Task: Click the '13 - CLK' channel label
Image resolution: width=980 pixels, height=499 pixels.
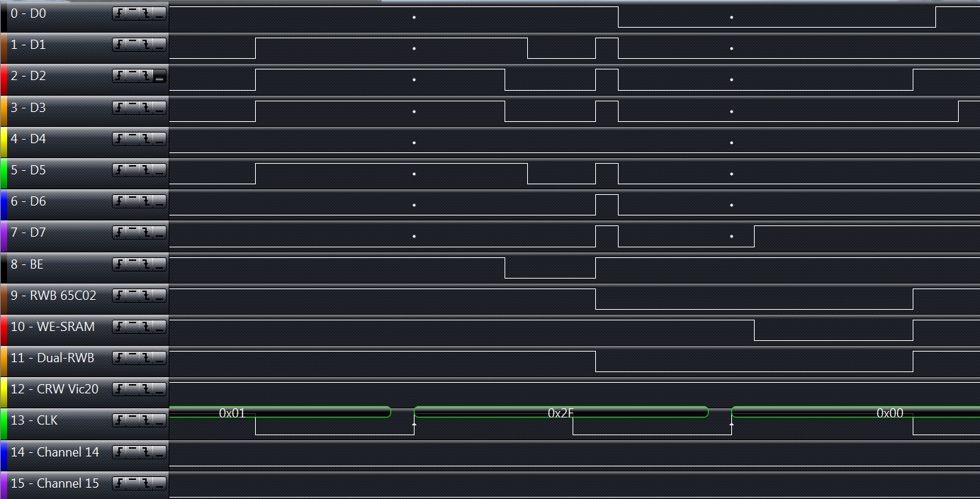Action: (34, 420)
